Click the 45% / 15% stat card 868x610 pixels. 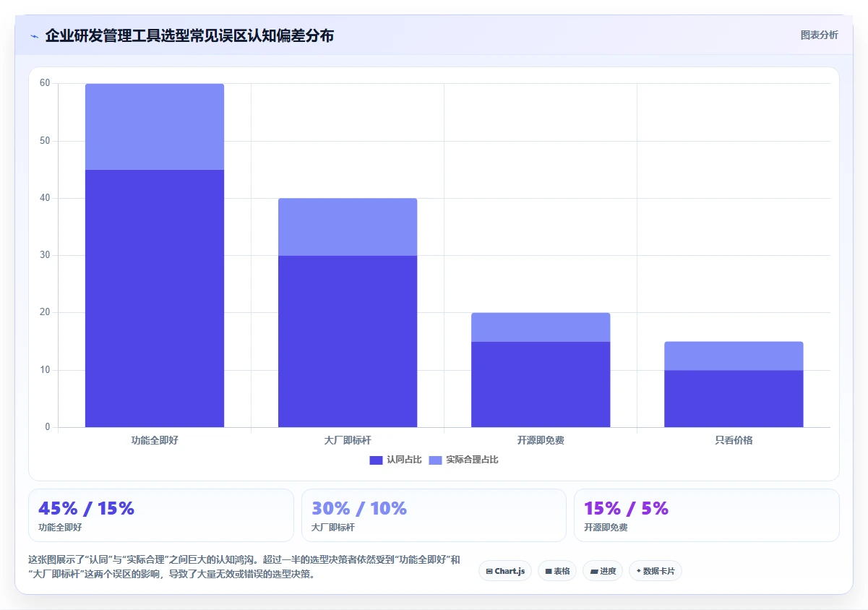click(161, 515)
